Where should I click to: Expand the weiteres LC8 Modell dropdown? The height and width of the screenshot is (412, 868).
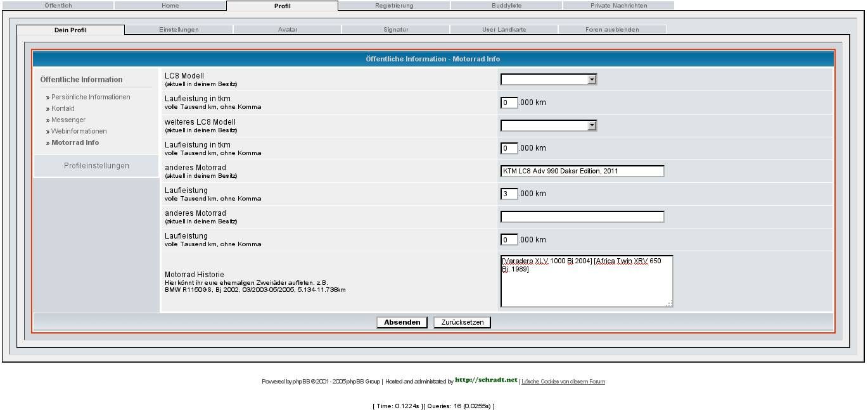click(x=549, y=126)
